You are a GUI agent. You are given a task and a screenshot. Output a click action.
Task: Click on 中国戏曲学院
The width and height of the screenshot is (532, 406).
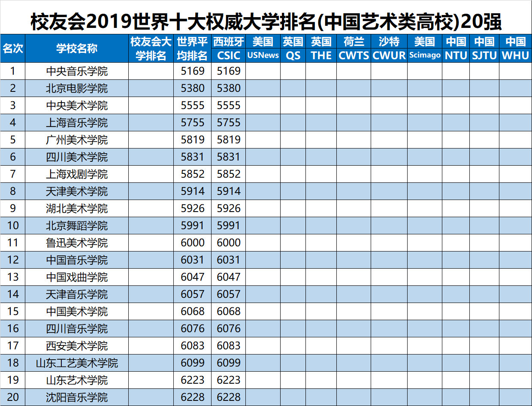[77, 277]
